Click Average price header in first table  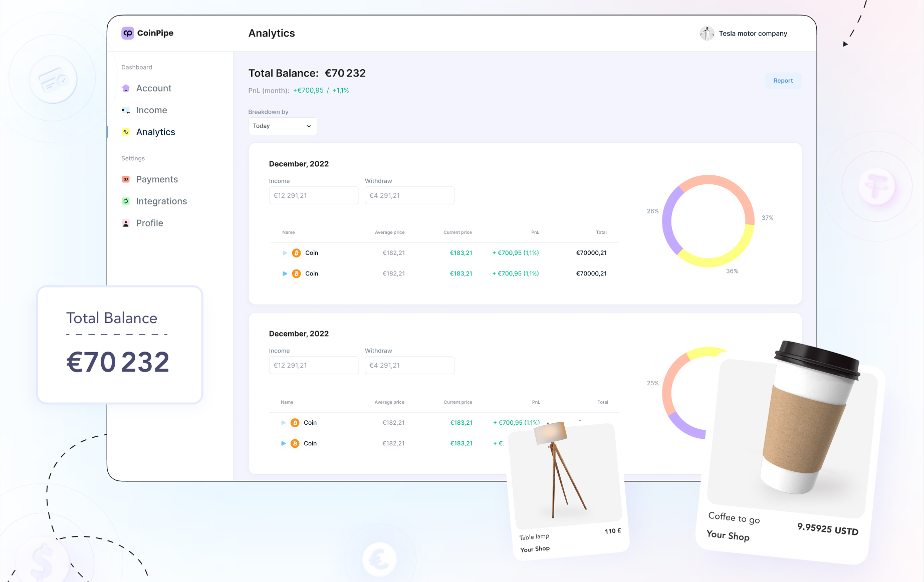click(389, 232)
